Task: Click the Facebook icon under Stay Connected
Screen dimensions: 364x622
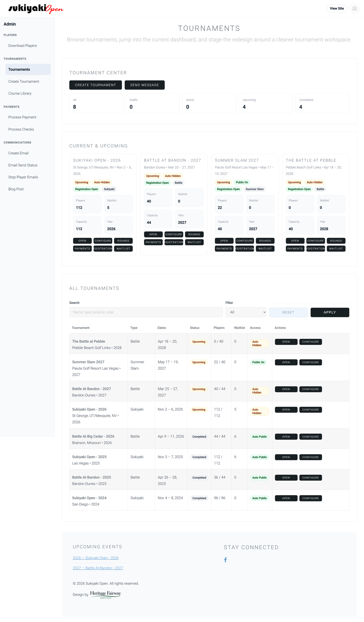Action: pyautogui.click(x=225, y=560)
